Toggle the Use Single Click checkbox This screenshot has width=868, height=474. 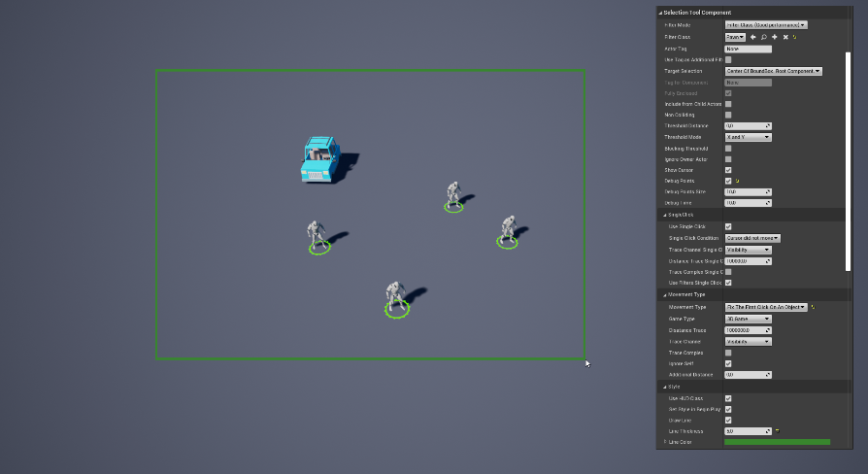pos(728,226)
